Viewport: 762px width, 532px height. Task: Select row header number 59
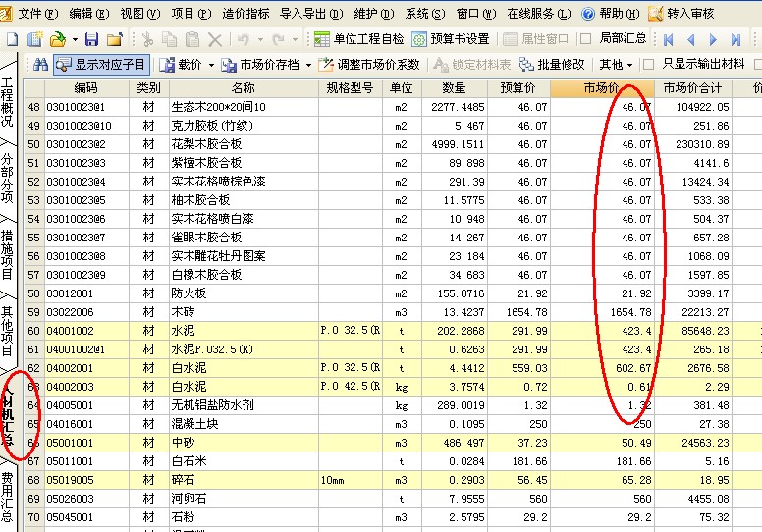tap(34, 312)
